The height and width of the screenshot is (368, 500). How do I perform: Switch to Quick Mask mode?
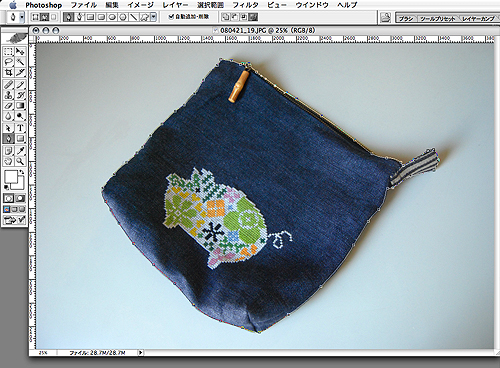(x=20, y=198)
